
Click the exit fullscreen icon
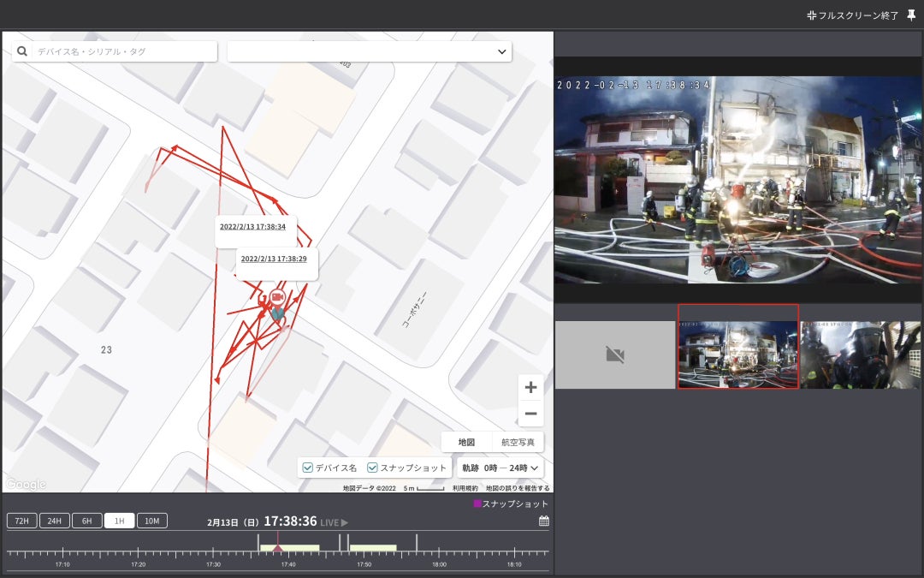coord(811,15)
